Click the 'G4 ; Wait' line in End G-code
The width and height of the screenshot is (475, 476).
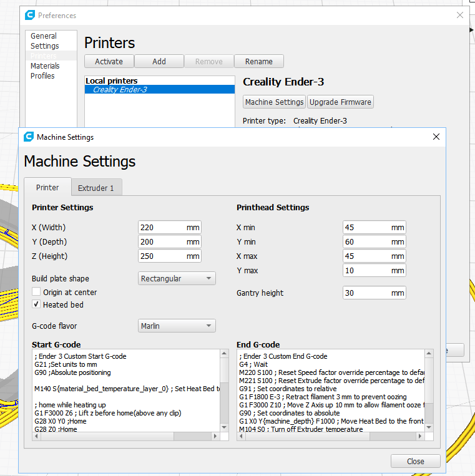pos(253,364)
